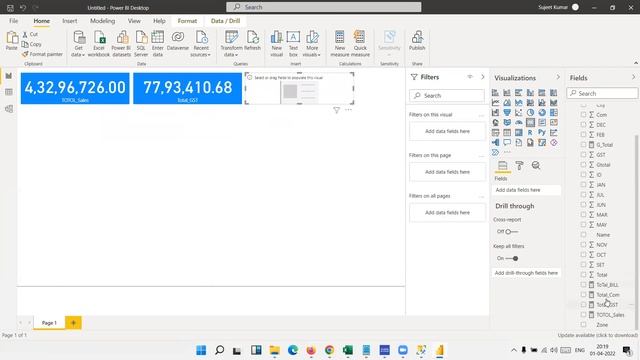The image size is (640, 360).
Task: Show system tray hidden icons
Action: click(x=513, y=350)
